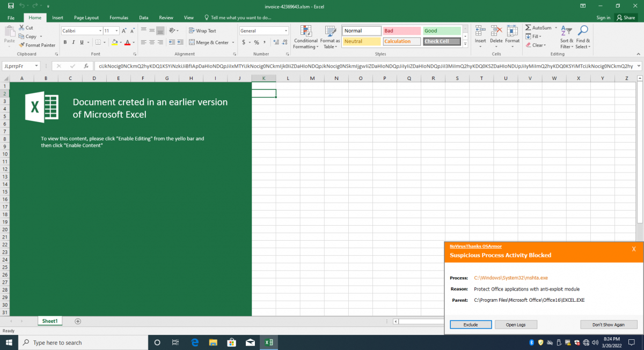Open the General number format dropdown

[x=286, y=31]
